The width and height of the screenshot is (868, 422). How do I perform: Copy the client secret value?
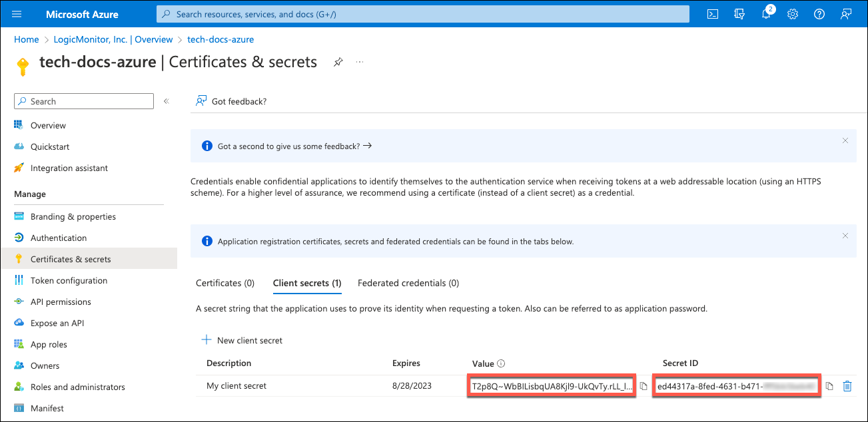(644, 386)
